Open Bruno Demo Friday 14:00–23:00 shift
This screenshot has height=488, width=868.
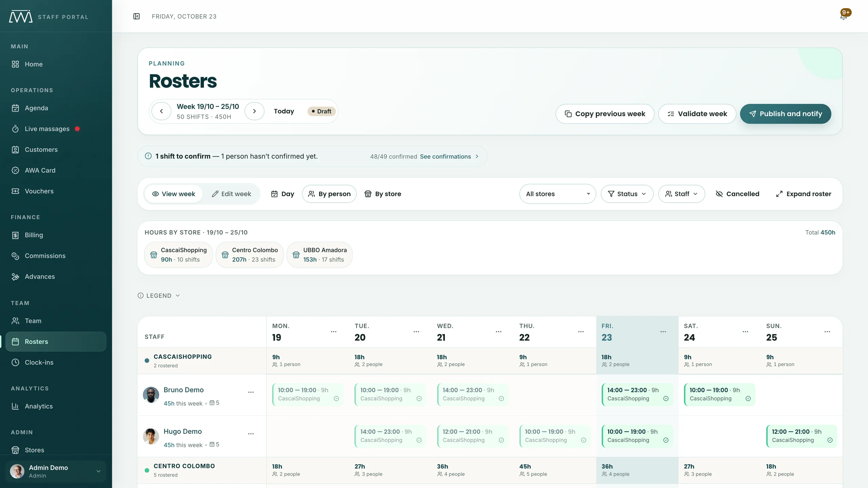[637, 394]
